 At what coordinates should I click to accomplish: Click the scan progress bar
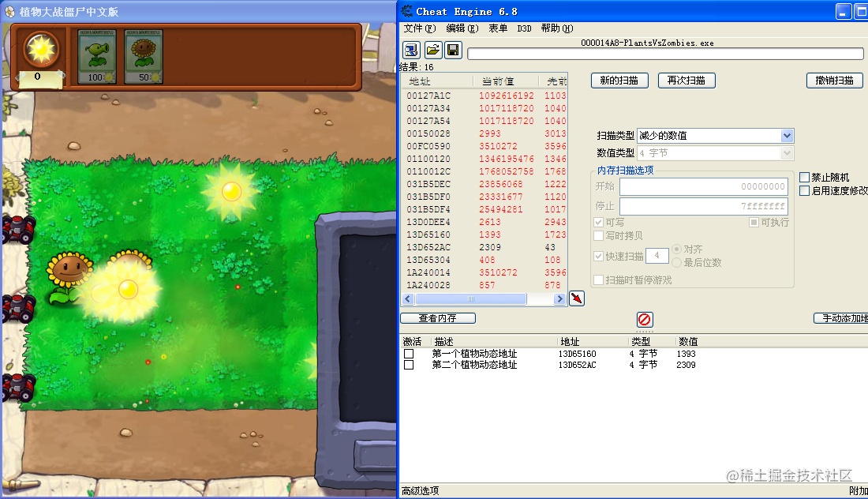click(x=665, y=54)
